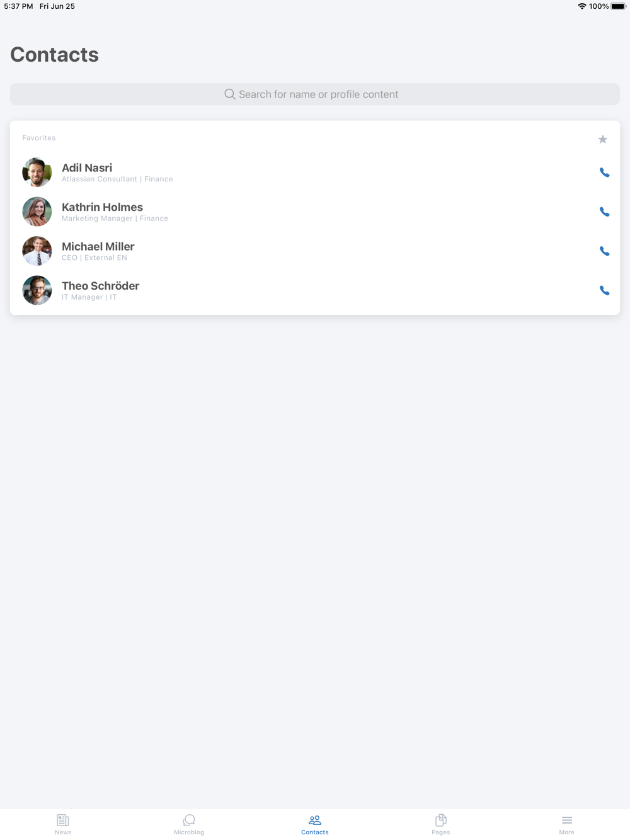
Task: Select Kathrin Holmes contact name
Action: (102, 207)
